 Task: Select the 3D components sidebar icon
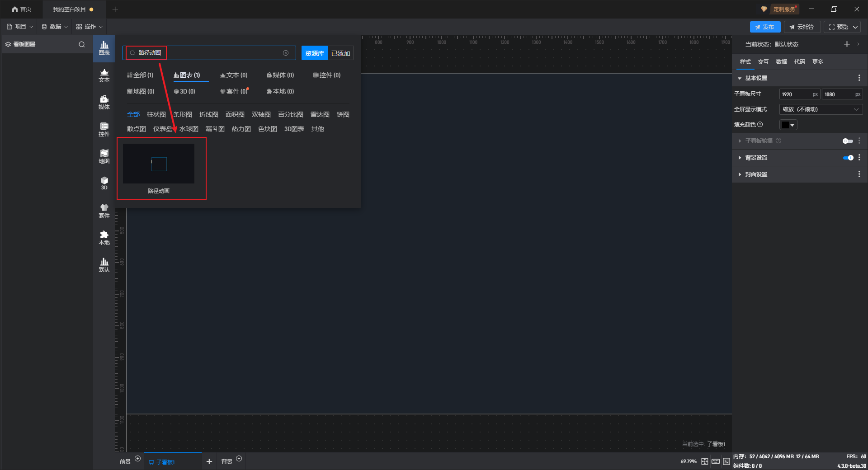coord(104,183)
